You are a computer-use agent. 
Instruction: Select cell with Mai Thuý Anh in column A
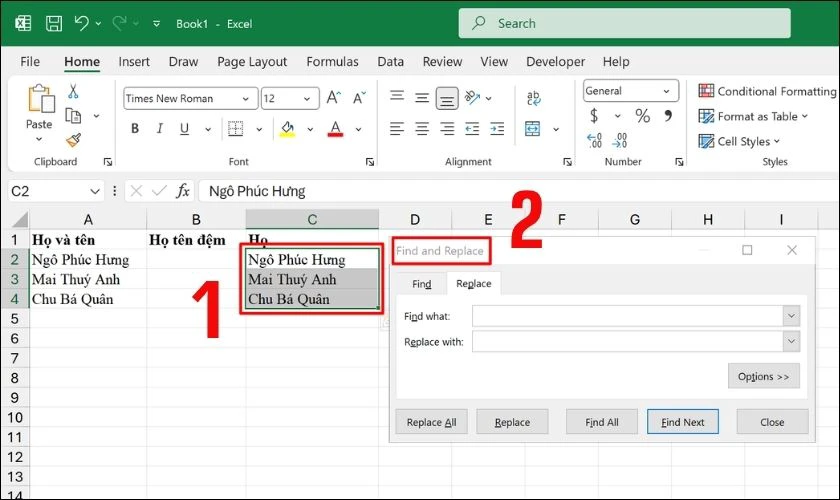tap(87, 280)
